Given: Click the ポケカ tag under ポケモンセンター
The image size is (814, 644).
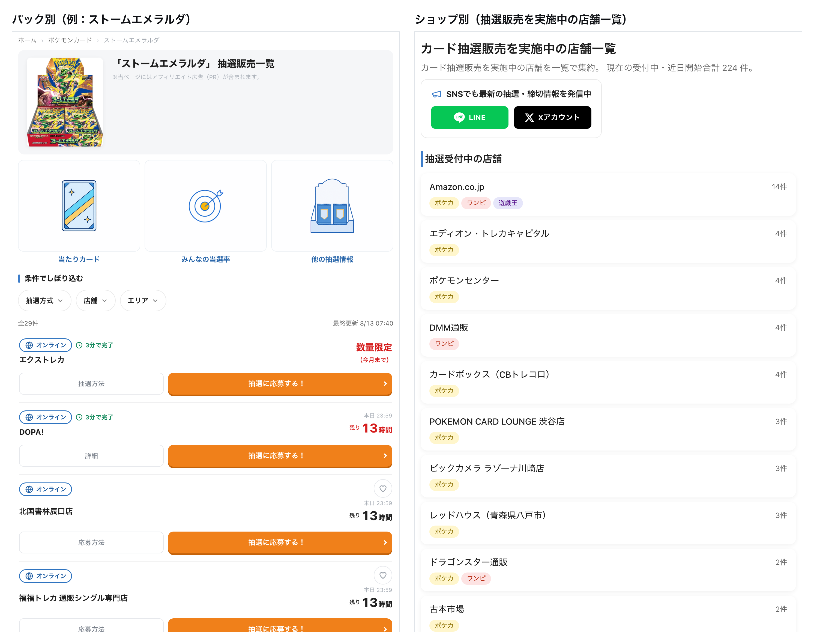Looking at the screenshot, I should coord(444,297).
